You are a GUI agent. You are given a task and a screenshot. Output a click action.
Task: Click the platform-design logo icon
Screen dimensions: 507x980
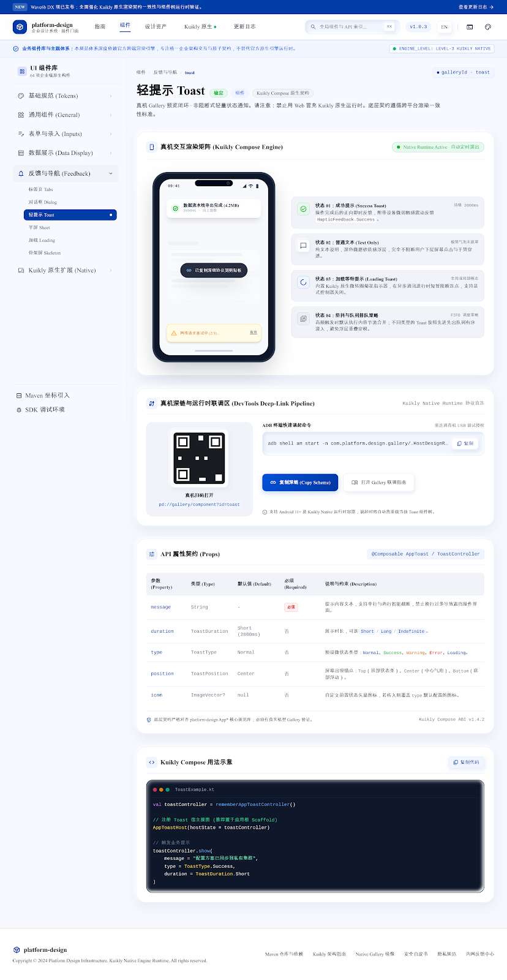coord(20,27)
